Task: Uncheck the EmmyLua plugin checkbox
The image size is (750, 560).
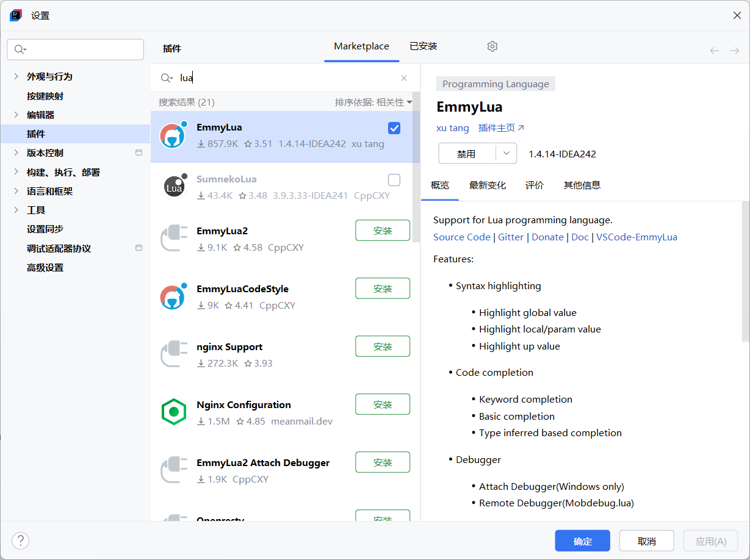Action: tap(394, 128)
